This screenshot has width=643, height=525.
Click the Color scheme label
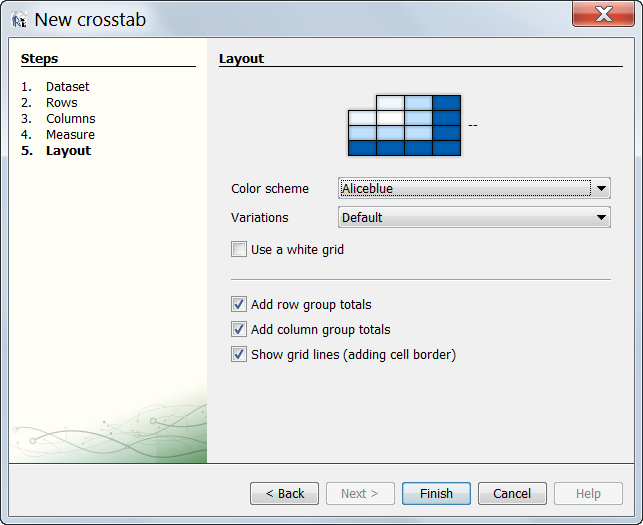(x=270, y=188)
